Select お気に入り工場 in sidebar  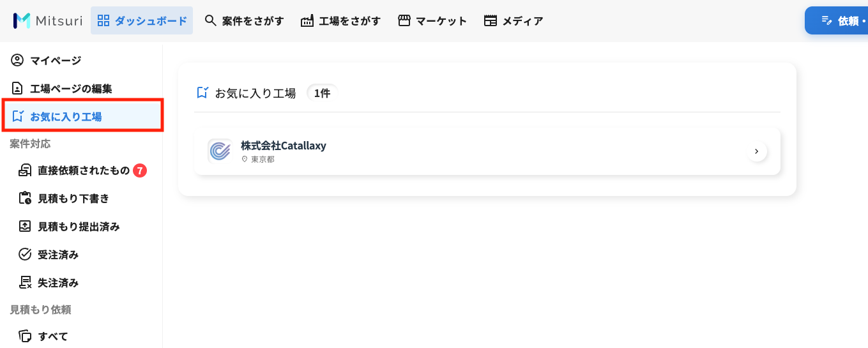[x=81, y=116]
